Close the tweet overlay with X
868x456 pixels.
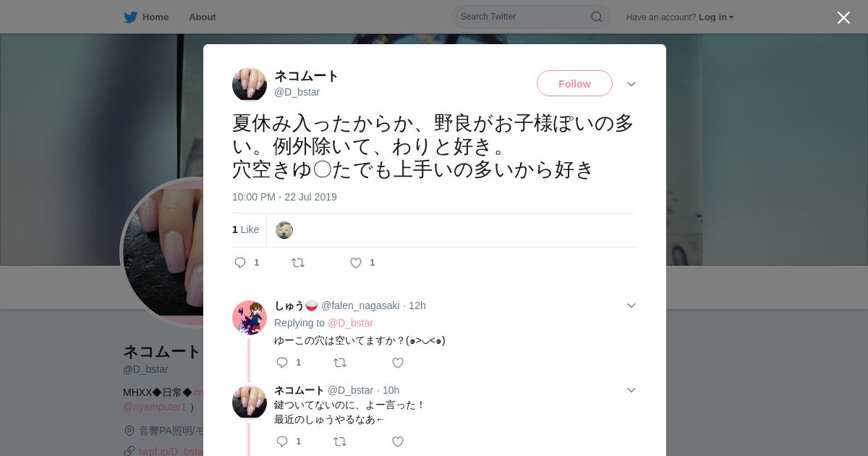843,17
